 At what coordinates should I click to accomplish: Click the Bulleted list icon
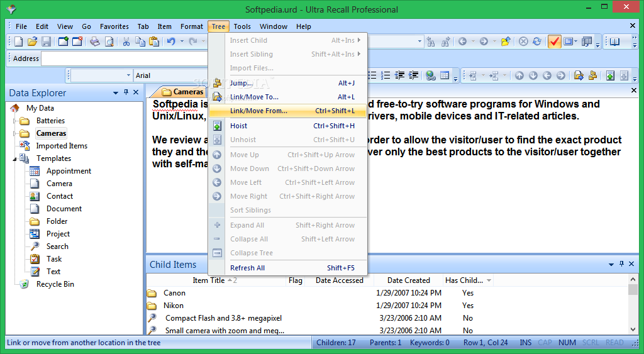[x=372, y=75]
